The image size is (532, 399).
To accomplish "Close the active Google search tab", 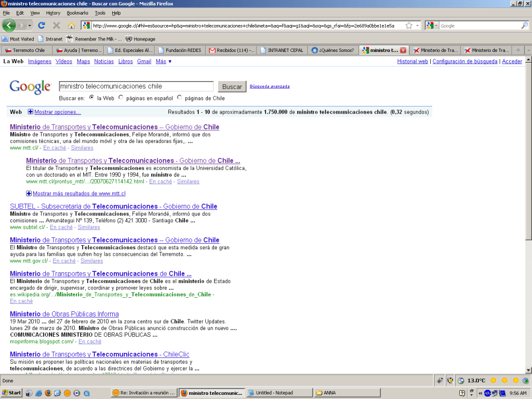I will (x=403, y=50).
